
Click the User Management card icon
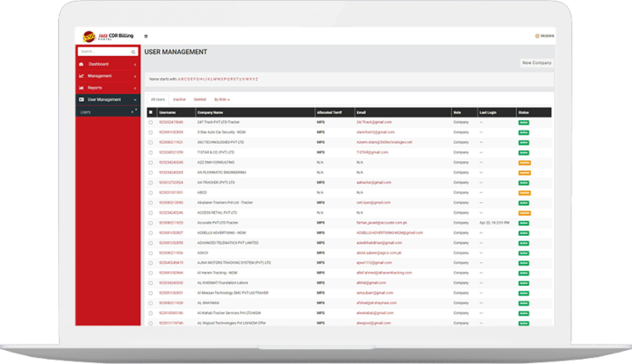click(82, 100)
